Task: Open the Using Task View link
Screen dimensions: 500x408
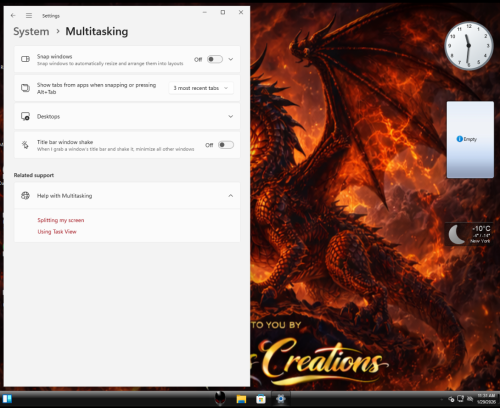Action: [57, 232]
